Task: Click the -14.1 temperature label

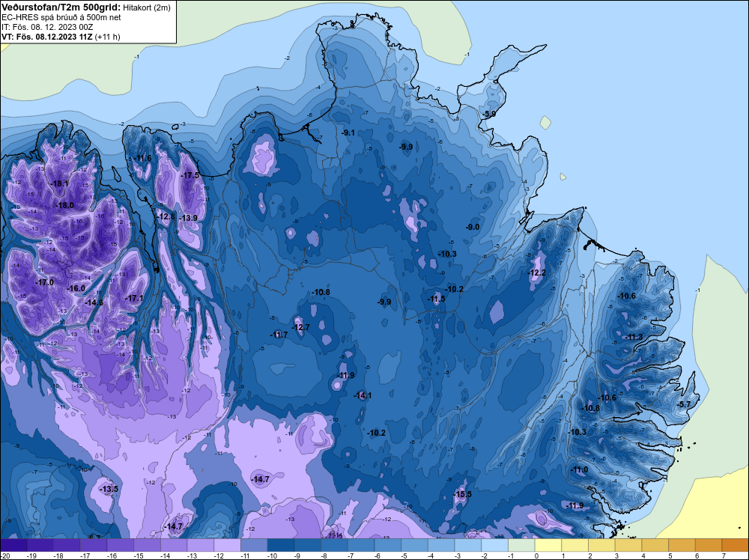Action: click(363, 395)
